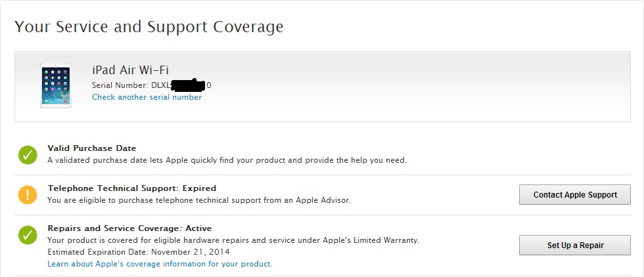Click the orange exclamation warning icon
644x277 pixels.
tap(28, 194)
